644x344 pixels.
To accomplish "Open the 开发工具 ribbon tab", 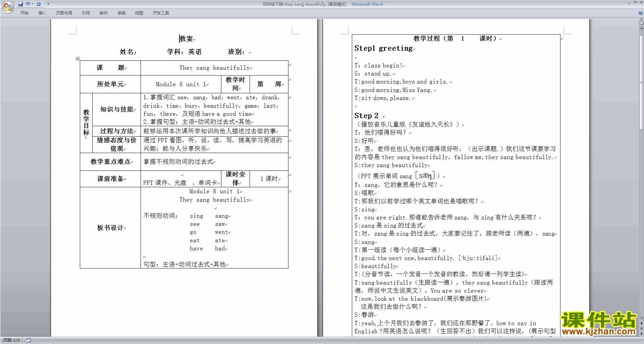I will point(161,13).
